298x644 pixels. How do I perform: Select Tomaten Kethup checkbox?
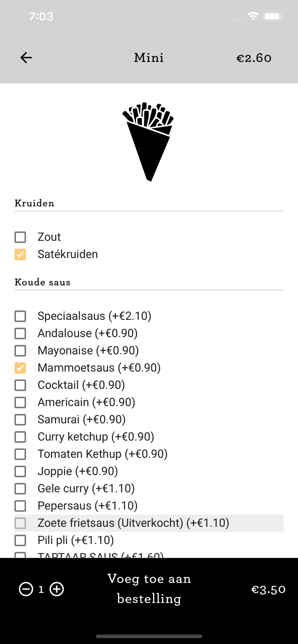pos(20,454)
